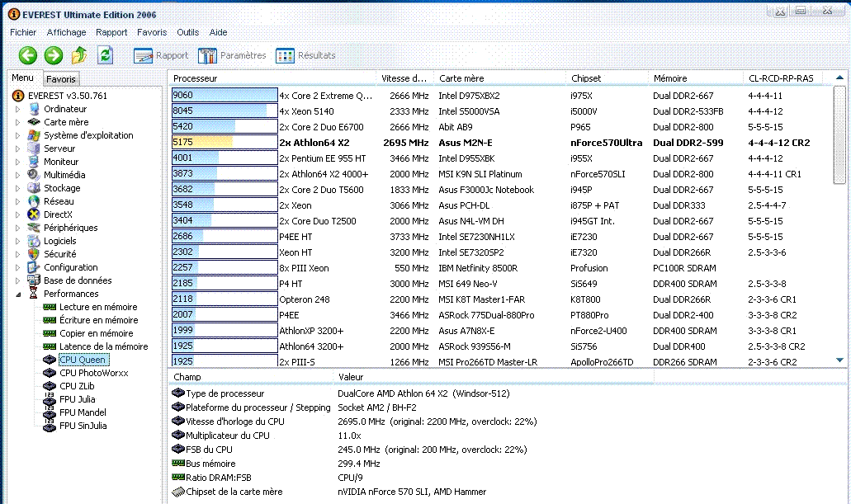Viewport: 851px width, 504px height.
Task: Open the Rapport toolbar button
Action: (x=161, y=55)
